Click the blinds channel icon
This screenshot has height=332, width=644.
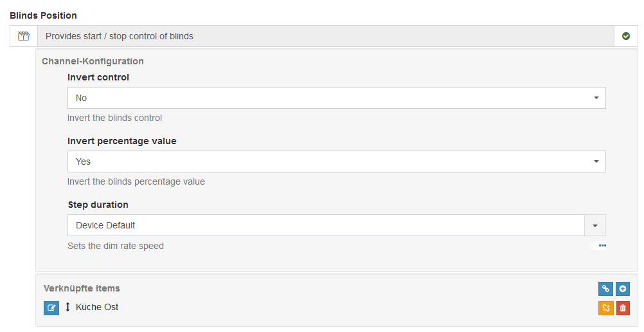pyautogui.click(x=24, y=36)
